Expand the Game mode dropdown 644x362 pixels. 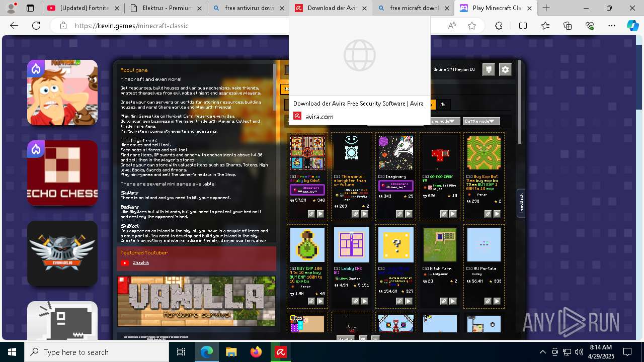tap(444, 121)
